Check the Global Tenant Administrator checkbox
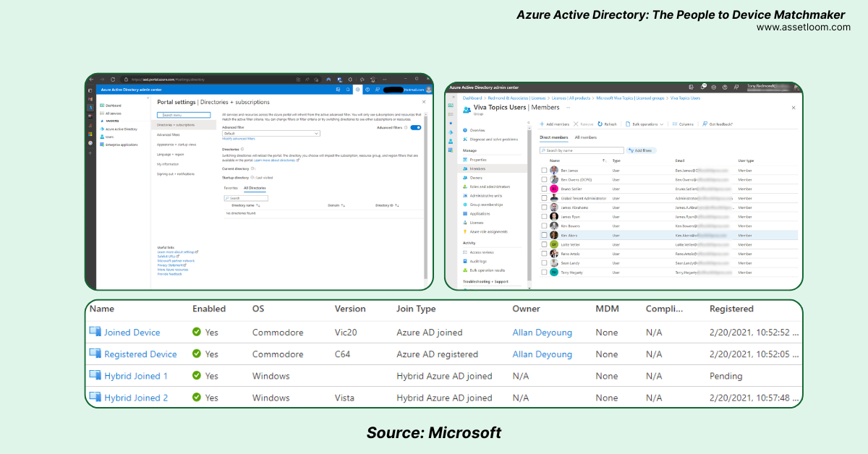Viewport: 868px width, 454px height. pos(544,198)
